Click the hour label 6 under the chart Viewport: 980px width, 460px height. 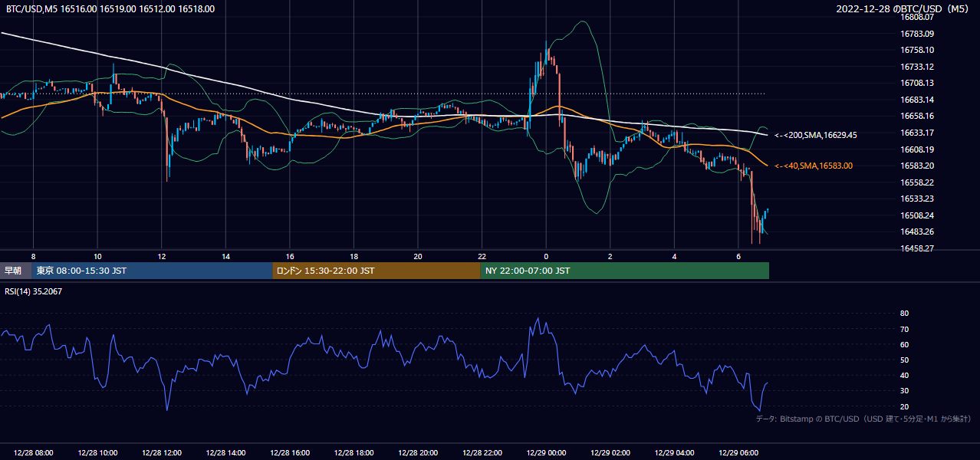coord(738,256)
